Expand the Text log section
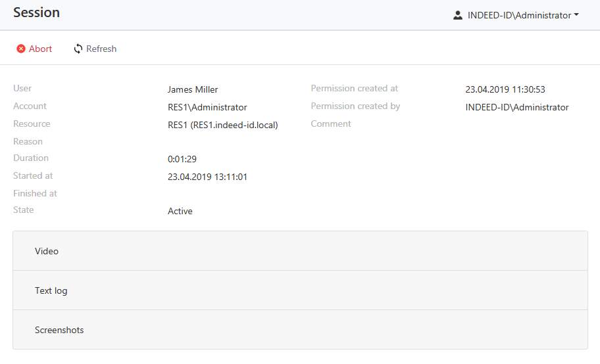This screenshot has height=364, width=600. [300, 290]
